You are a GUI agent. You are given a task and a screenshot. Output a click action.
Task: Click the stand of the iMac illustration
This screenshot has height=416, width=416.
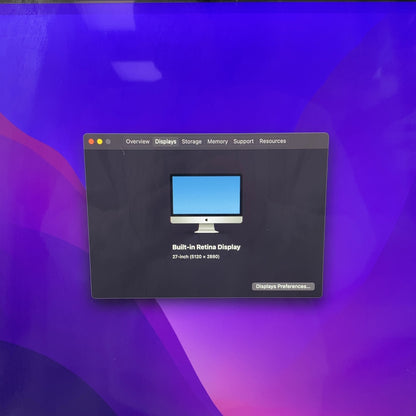[206, 228]
